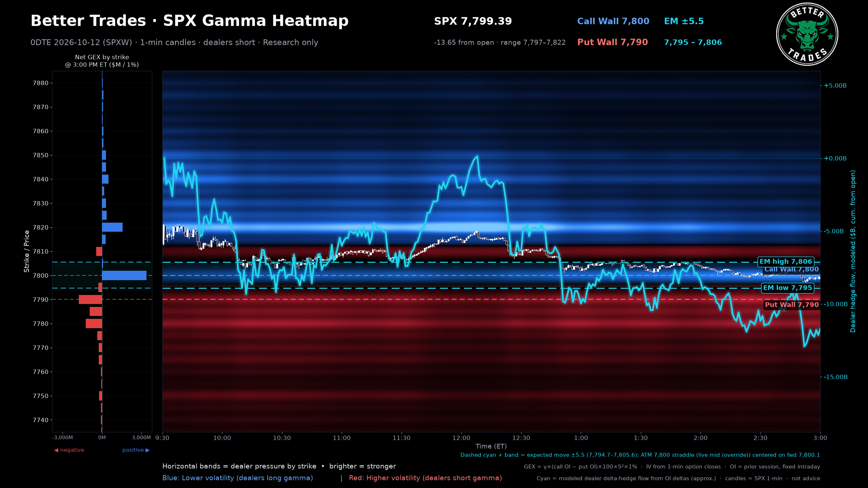Click the Horizontal bands explanation text
This screenshot has width=868, height=488.
[x=279, y=466]
